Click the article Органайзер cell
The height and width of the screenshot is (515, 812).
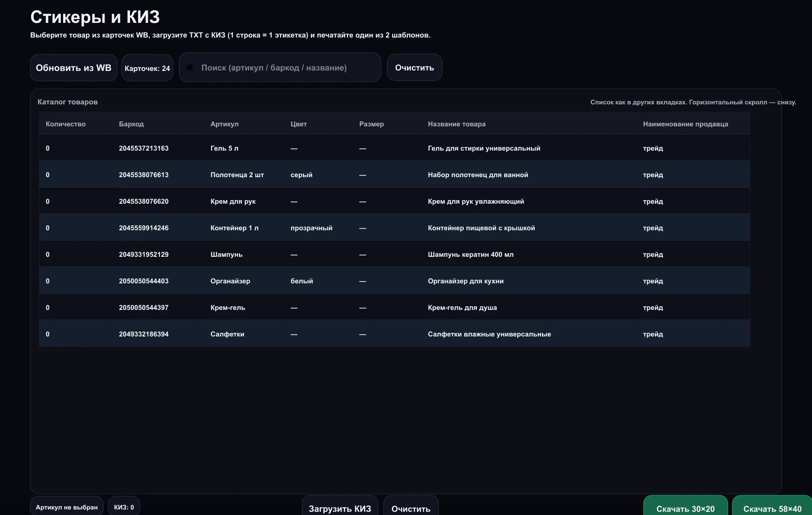coord(230,281)
